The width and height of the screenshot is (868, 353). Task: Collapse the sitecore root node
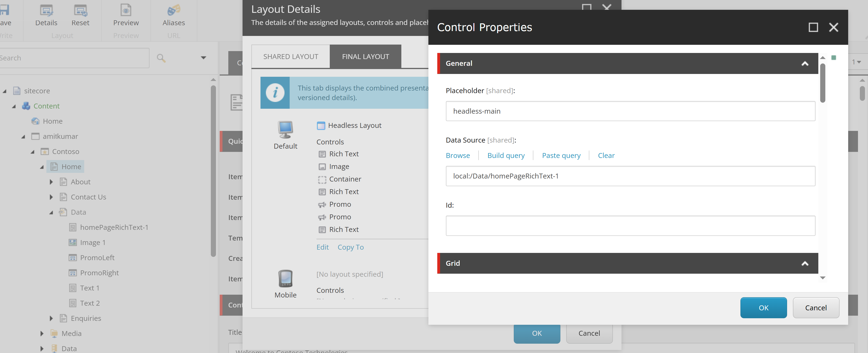5,91
